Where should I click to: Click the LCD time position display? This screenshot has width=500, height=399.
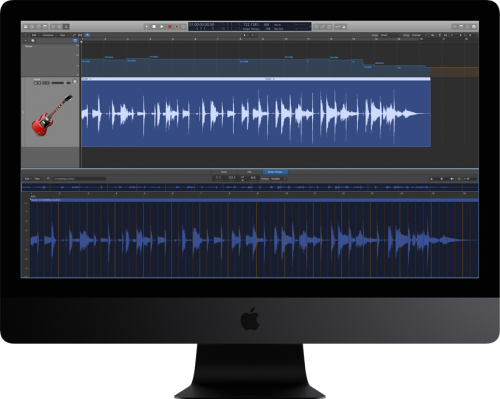point(202,25)
